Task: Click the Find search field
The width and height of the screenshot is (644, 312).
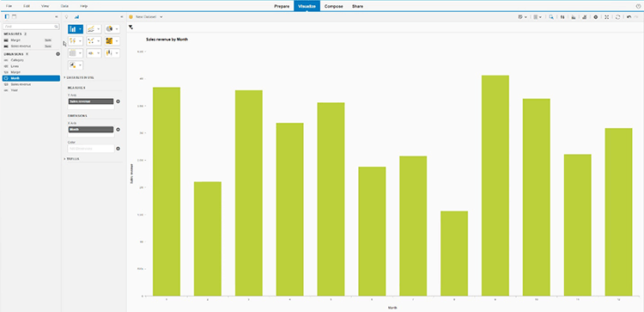Action: [x=31, y=27]
